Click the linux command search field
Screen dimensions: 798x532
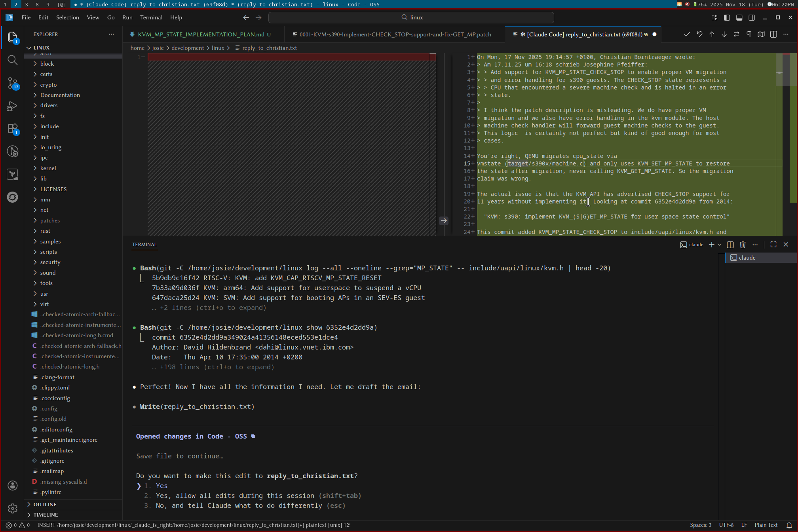411,17
